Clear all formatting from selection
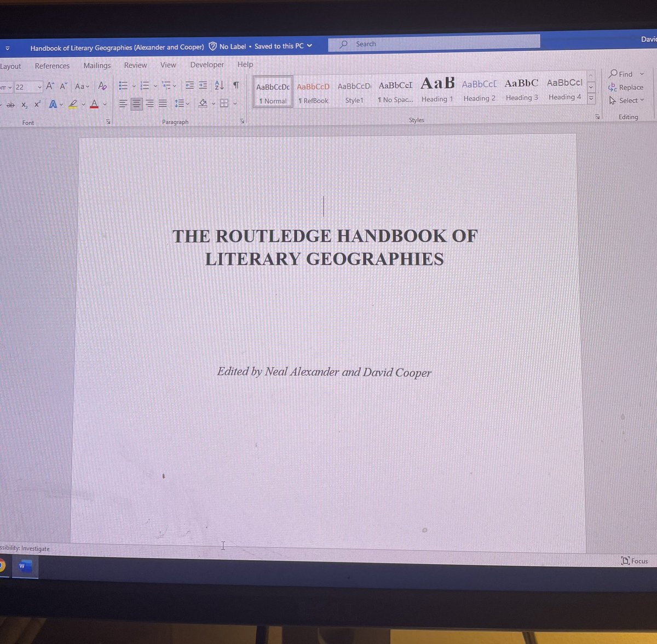This screenshot has height=644, width=657. point(102,86)
